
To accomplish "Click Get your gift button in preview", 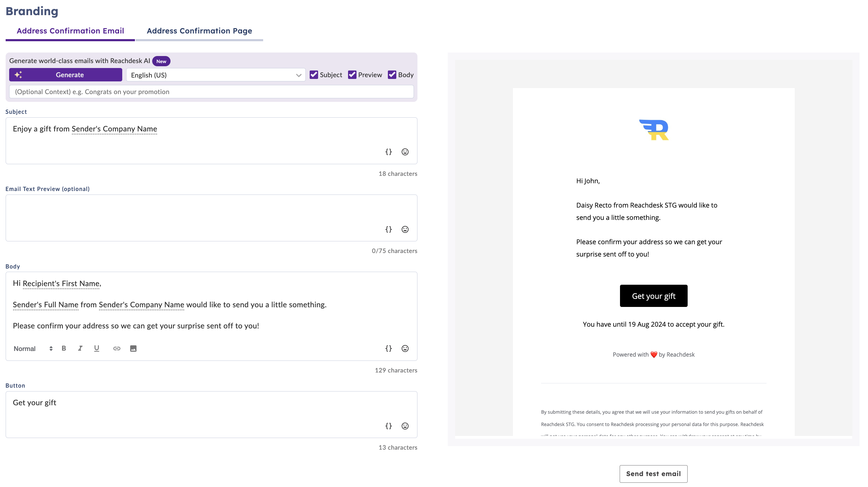I will point(653,296).
